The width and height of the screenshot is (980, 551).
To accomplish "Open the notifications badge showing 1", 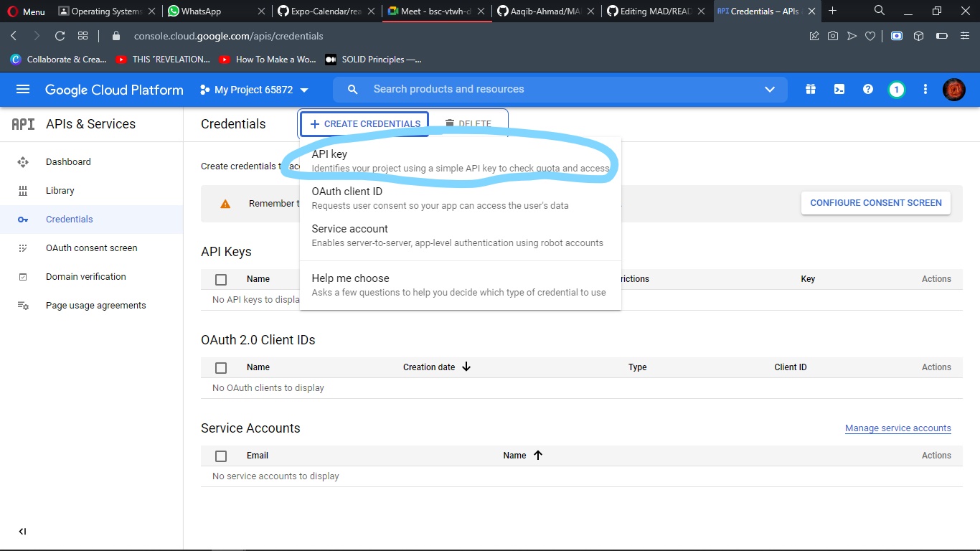I will coord(896,90).
